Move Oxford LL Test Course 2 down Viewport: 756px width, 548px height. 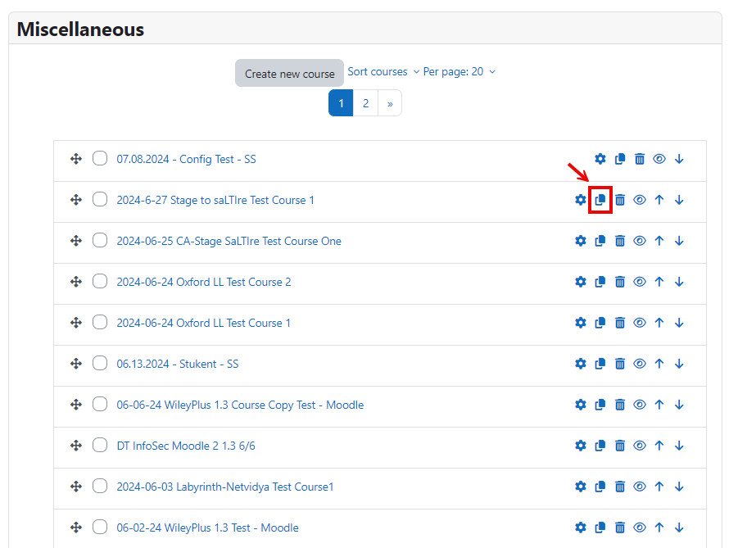tap(679, 282)
